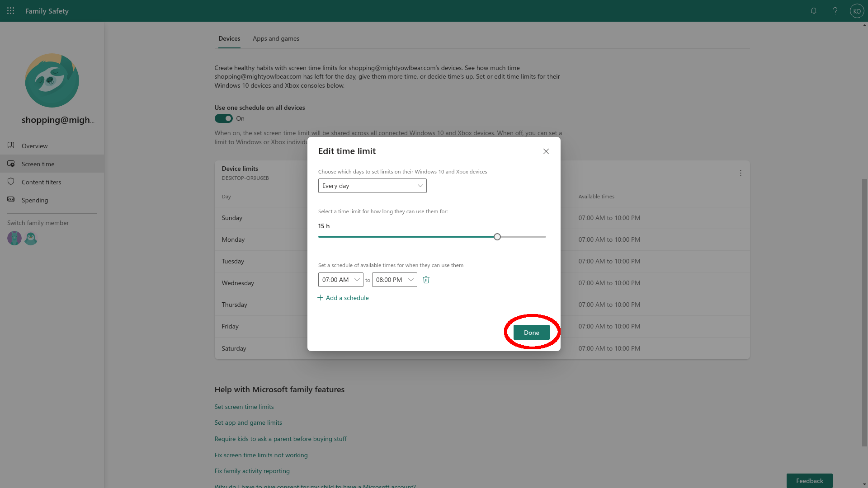Open the app launcher grid icon
This screenshot has height=488, width=868.
(11, 11)
